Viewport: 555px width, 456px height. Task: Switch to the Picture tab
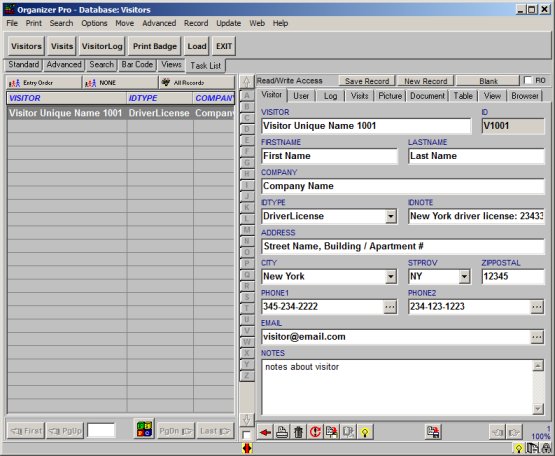coord(390,96)
